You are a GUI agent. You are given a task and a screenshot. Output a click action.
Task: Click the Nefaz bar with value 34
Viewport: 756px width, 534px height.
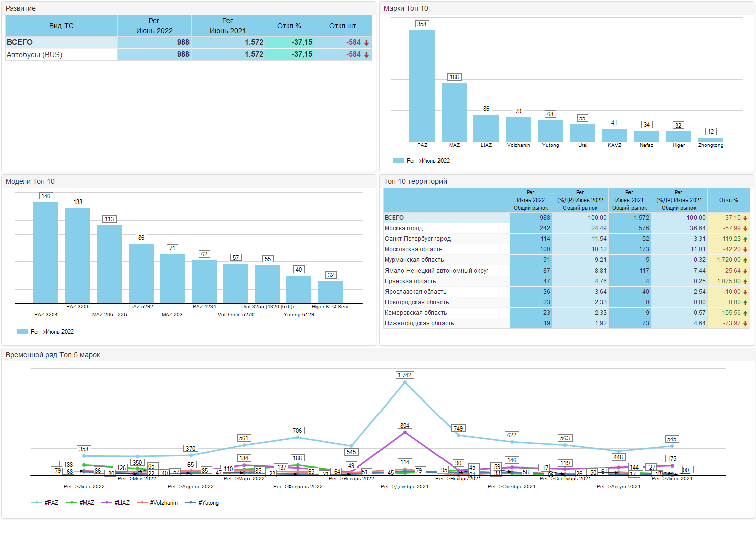646,136
